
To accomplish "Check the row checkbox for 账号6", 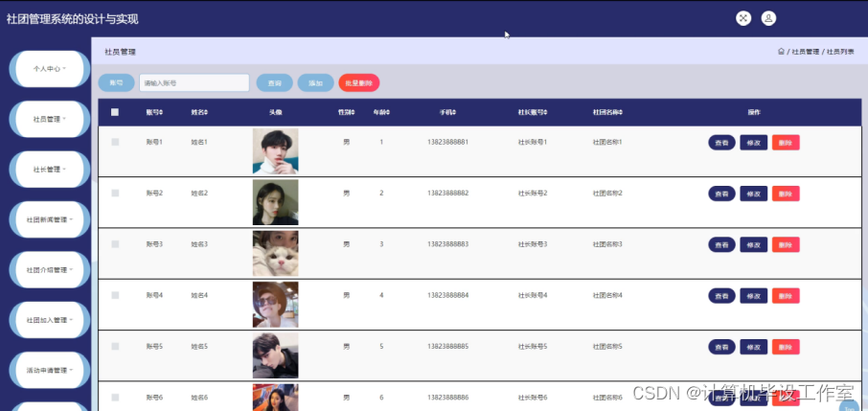I will [x=115, y=398].
